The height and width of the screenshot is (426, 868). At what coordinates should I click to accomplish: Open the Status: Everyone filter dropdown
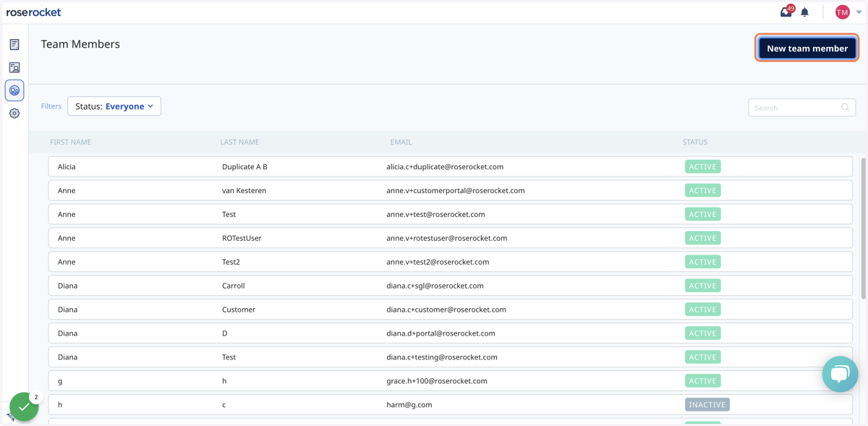point(114,106)
